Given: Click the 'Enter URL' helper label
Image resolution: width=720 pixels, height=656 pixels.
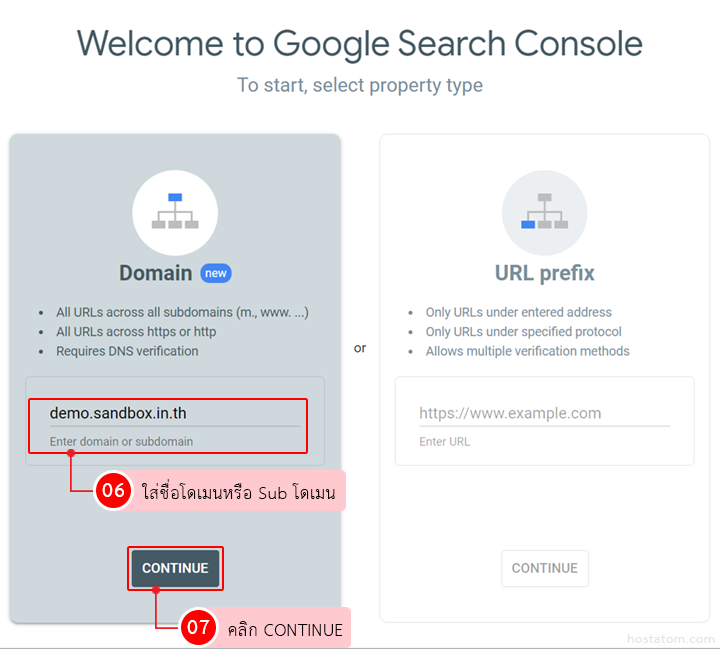Looking at the screenshot, I should pyautogui.click(x=444, y=441).
